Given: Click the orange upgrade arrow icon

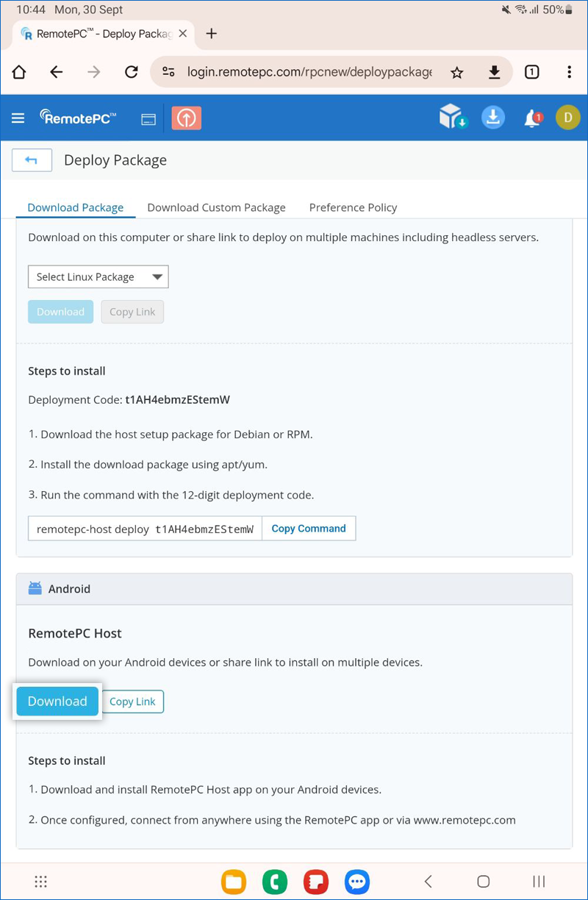Looking at the screenshot, I should [x=186, y=118].
